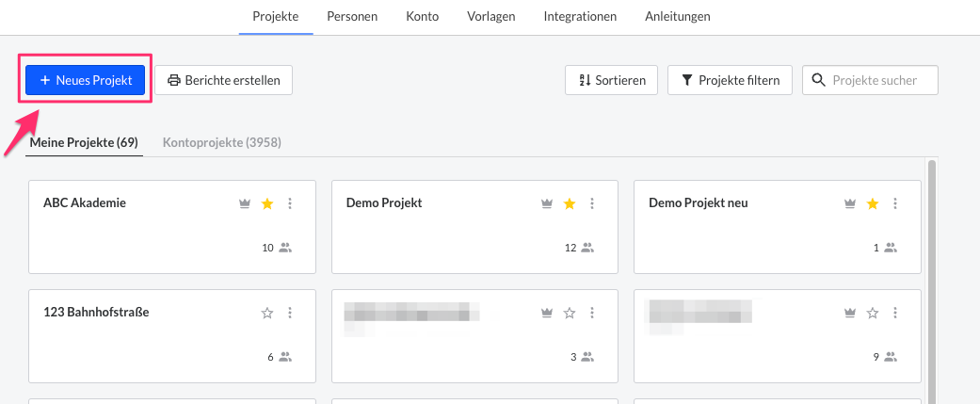Screen dimensions: 980x404
Task: Click the members icon on 123 Bahnhofstraße
Action: (285, 357)
